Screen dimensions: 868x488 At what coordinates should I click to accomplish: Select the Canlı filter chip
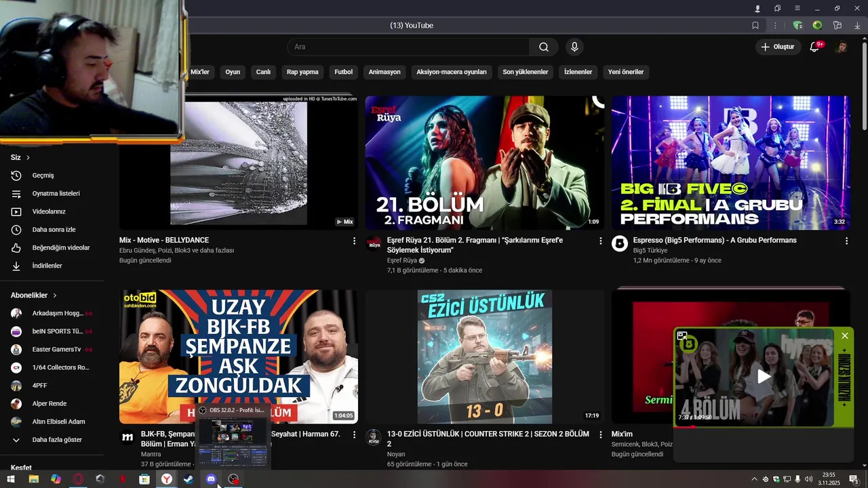point(263,72)
